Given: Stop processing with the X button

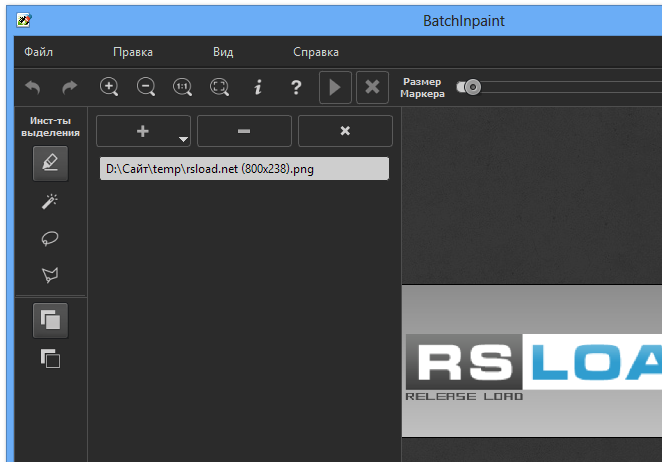Looking at the screenshot, I should point(372,87).
